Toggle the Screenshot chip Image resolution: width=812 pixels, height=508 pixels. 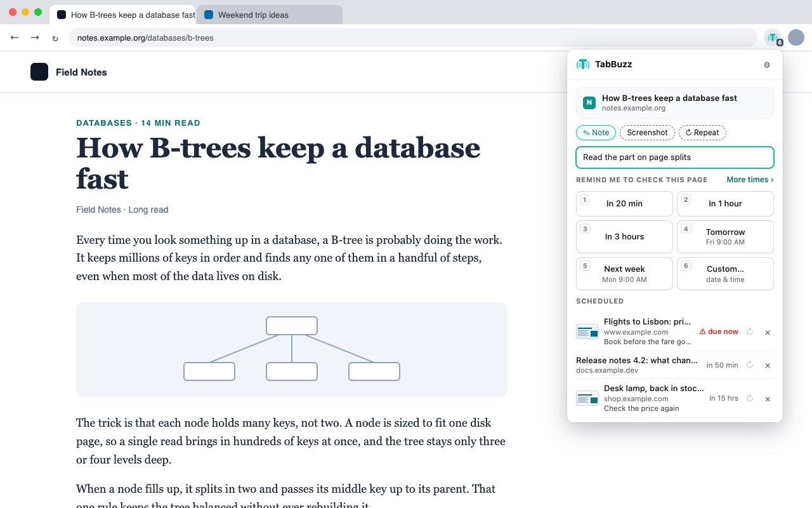pos(647,133)
